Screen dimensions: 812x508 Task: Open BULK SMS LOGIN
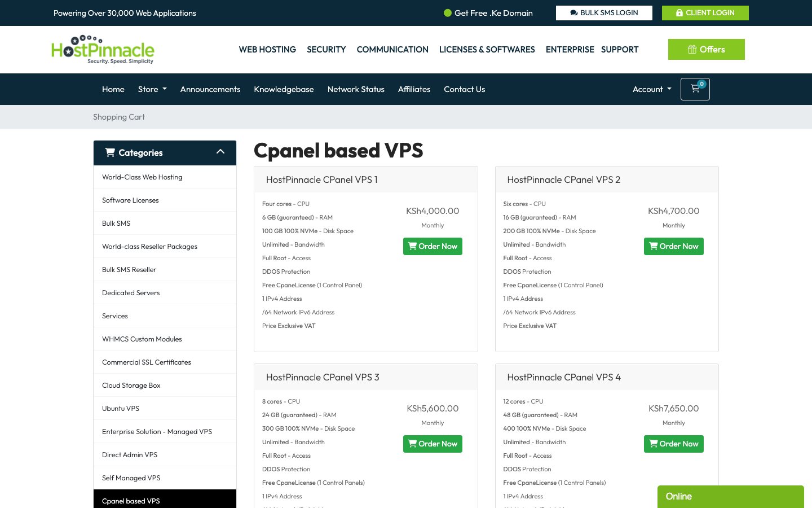604,13
